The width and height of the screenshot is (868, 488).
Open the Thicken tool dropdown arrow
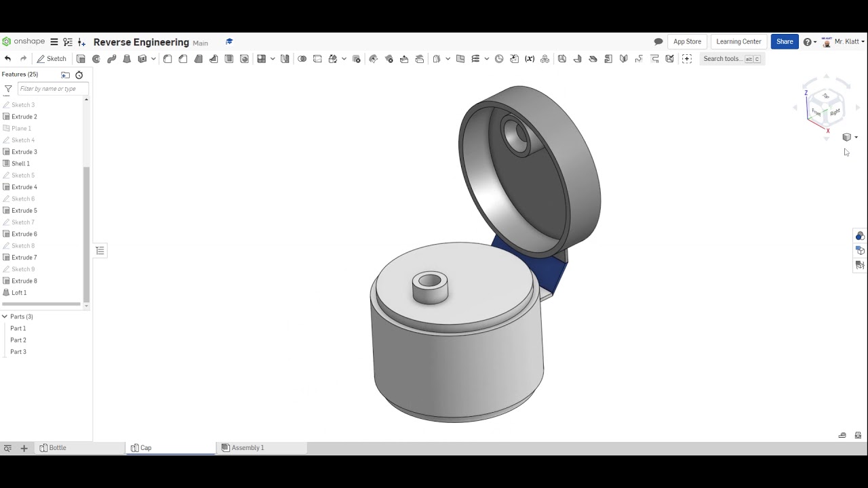153,59
